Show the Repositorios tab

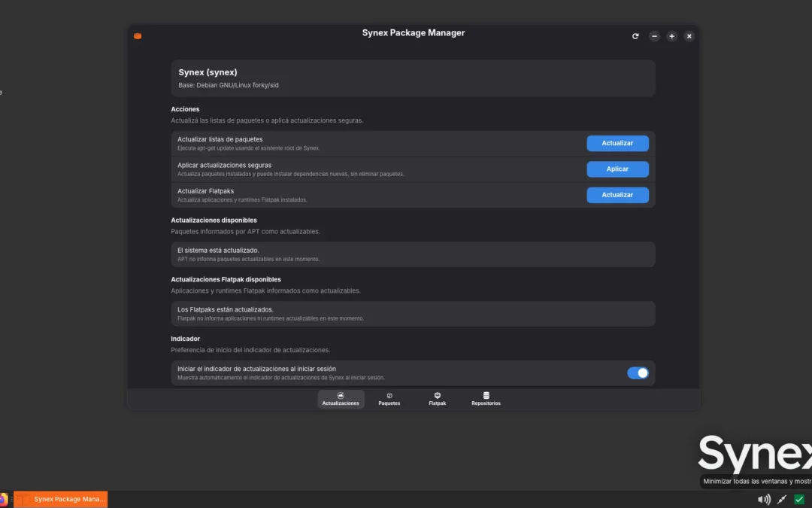coord(486,399)
